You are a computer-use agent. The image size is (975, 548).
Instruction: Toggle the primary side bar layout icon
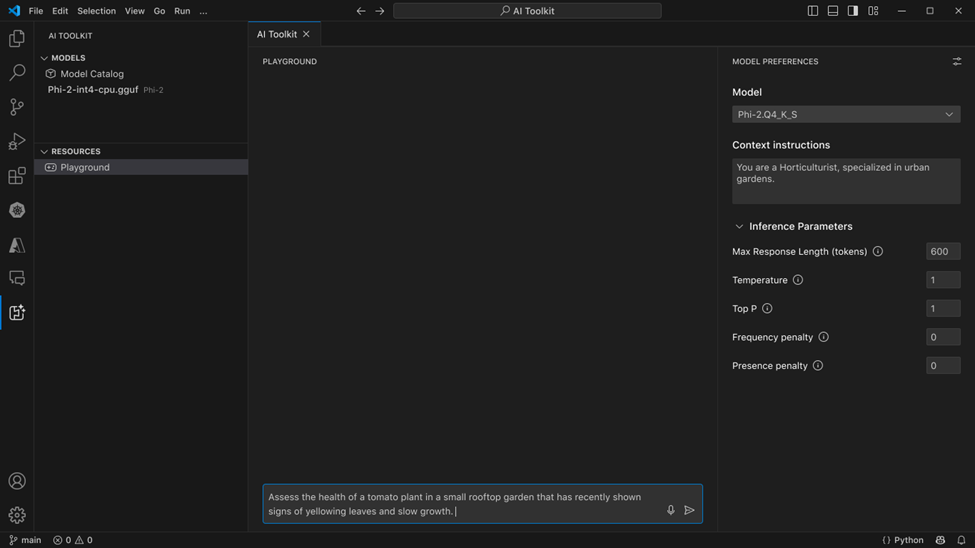(813, 11)
